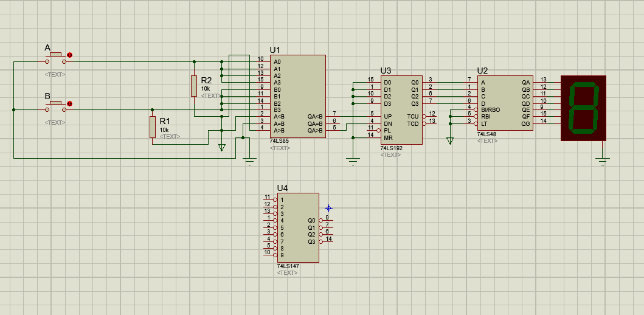Click the <TEXT> placeholder under button A
644x315 pixels.
point(55,74)
